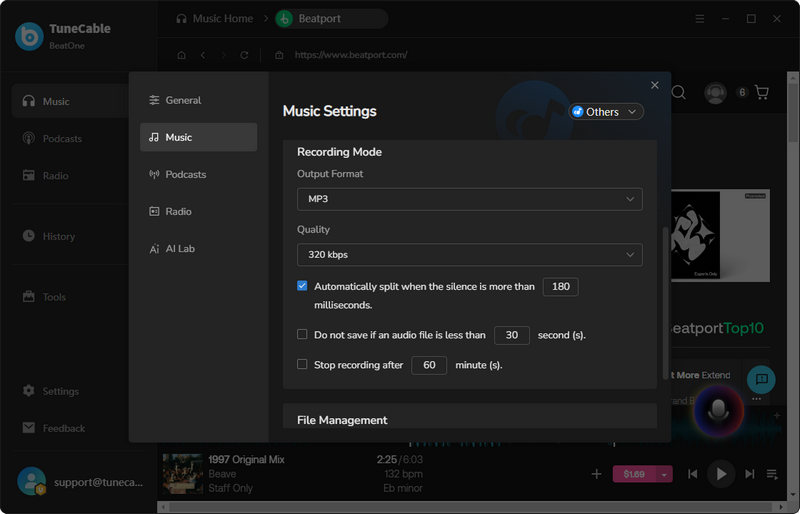Click the Music Home breadcrumb
The width and height of the screenshot is (800, 514).
[215, 19]
